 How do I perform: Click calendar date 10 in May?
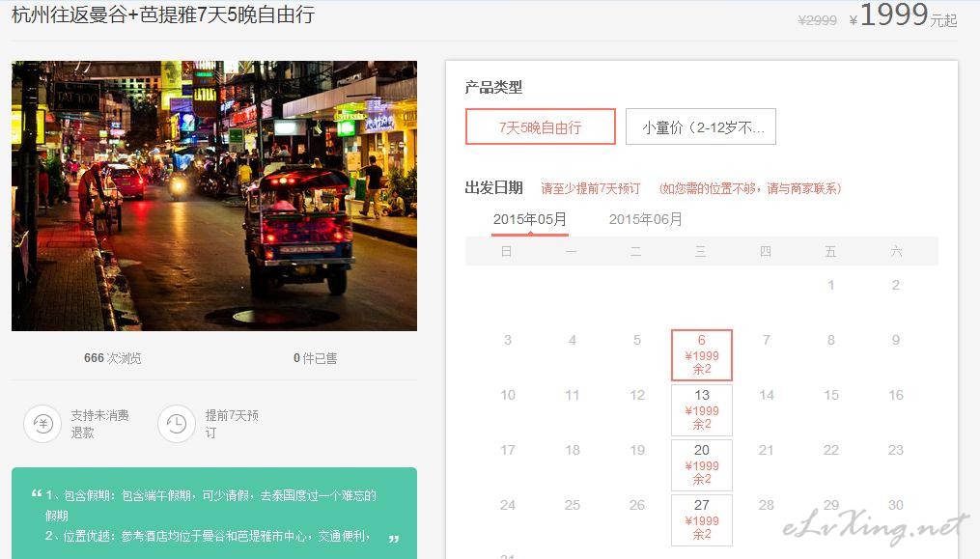pos(508,395)
